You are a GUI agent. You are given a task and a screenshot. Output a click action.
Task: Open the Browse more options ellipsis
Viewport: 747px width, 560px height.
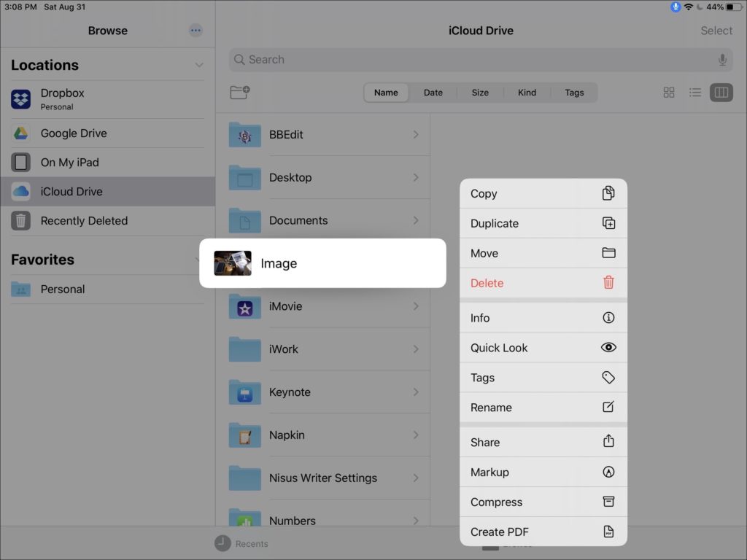(x=196, y=31)
